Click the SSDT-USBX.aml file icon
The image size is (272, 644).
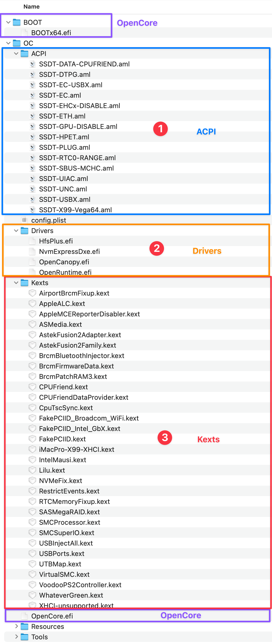[x=33, y=199]
